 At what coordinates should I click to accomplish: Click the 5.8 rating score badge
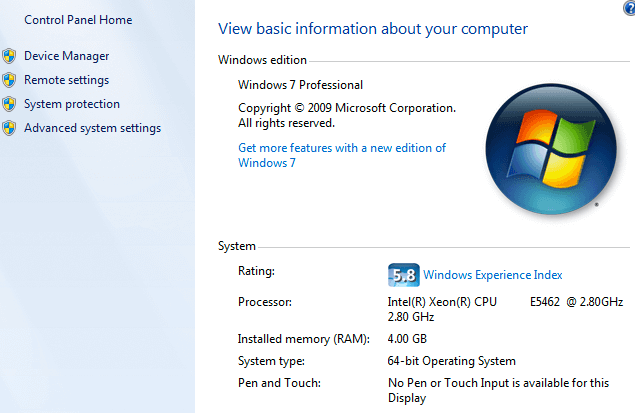pyautogui.click(x=402, y=275)
